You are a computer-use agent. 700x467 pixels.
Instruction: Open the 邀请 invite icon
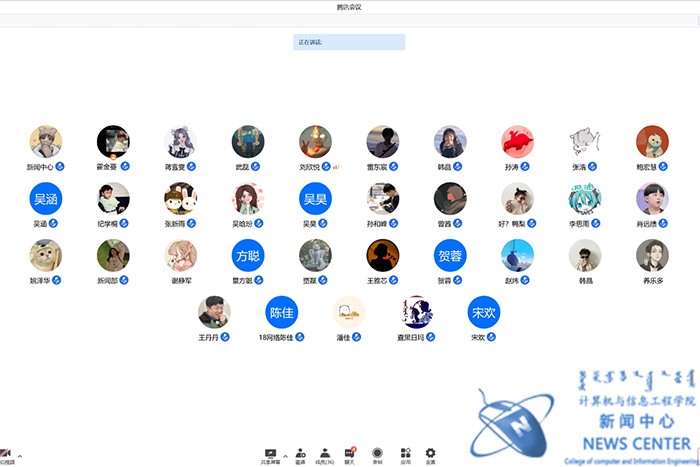click(299, 453)
